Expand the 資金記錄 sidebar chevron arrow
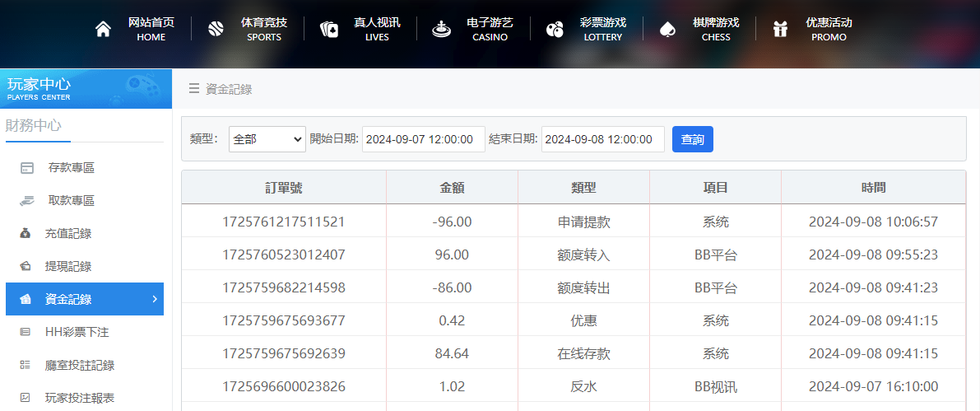Image resolution: width=980 pixels, height=411 pixels. pyautogui.click(x=154, y=299)
